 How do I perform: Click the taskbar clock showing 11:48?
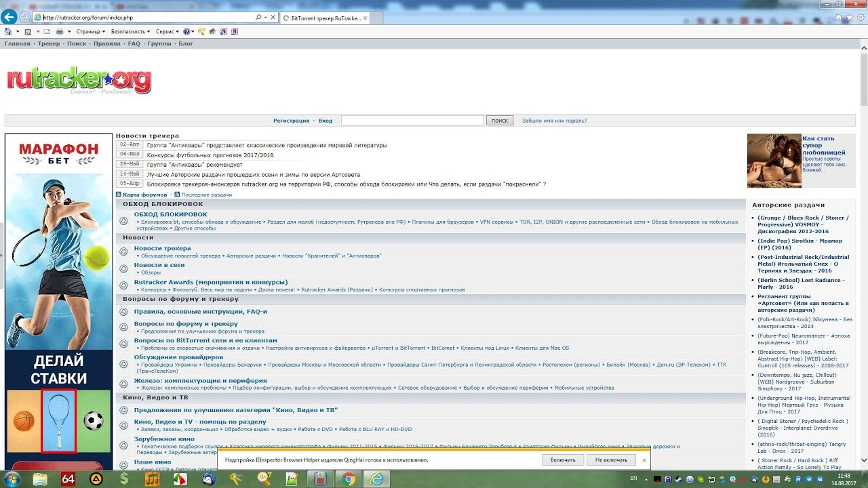tap(844, 479)
